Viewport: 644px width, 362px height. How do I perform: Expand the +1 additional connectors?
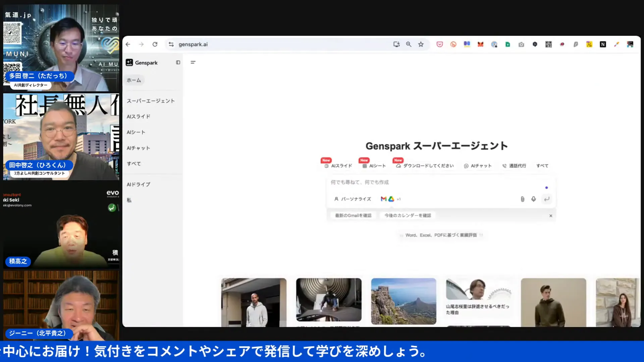point(399,199)
